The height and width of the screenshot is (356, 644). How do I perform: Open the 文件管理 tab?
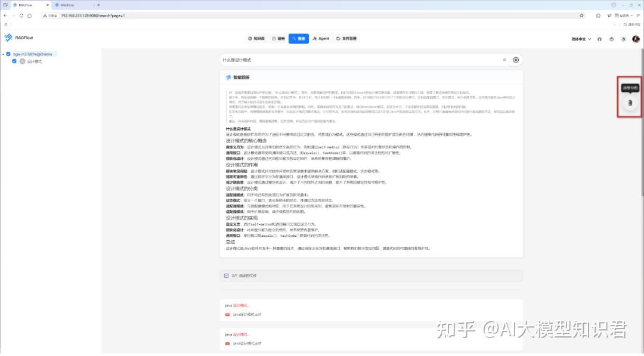(x=346, y=39)
